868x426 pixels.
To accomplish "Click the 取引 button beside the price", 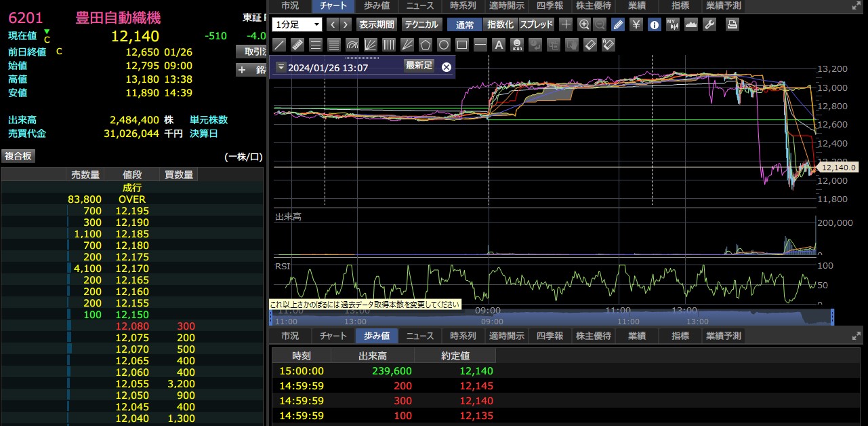I will tap(251, 52).
